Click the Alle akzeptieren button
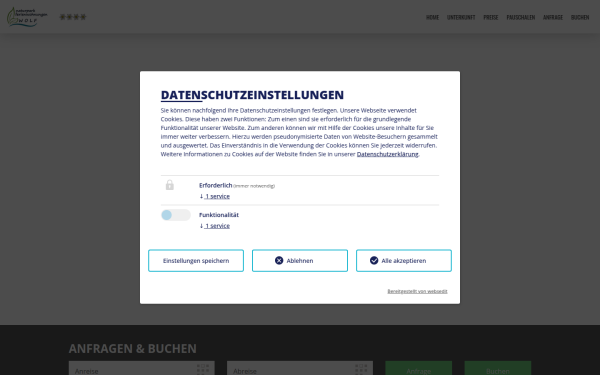The height and width of the screenshot is (375, 600). [x=404, y=261]
